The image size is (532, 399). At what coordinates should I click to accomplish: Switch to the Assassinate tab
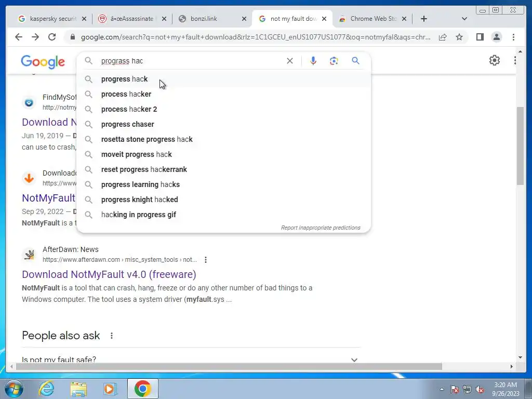(x=131, y=19)
